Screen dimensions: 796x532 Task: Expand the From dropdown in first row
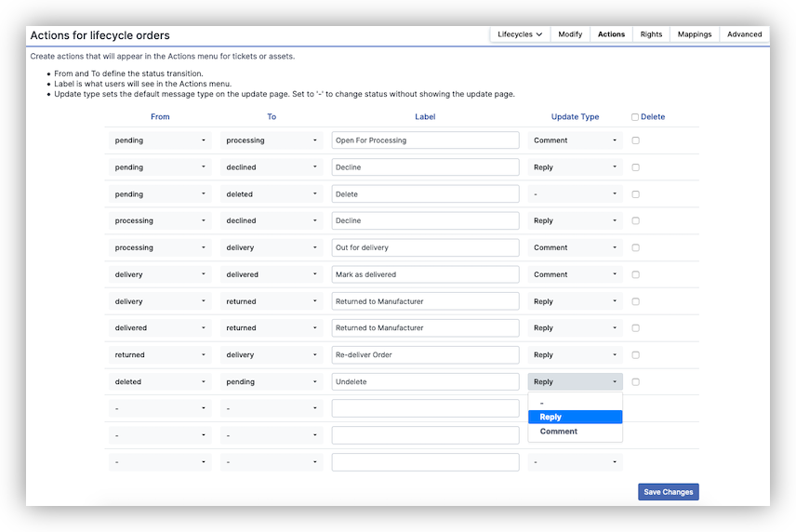click(x=160, y=140)
